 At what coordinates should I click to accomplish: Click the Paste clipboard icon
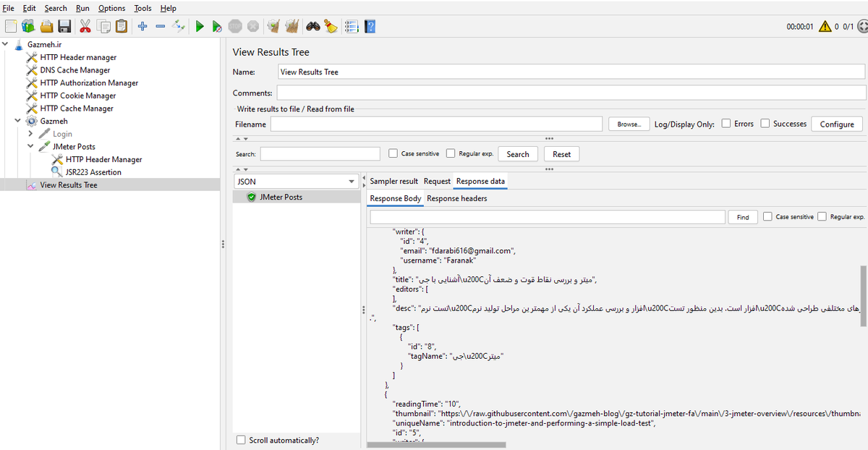pos(121,27)
